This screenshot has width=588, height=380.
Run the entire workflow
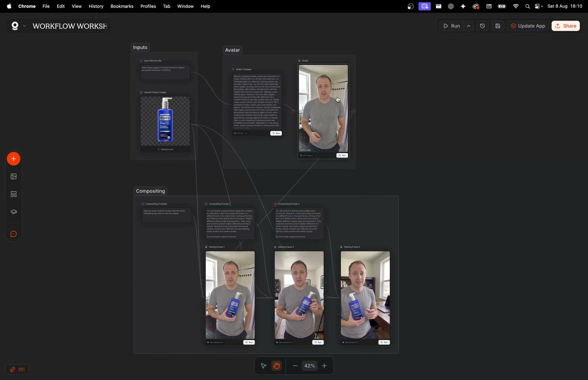click(452, 26)
